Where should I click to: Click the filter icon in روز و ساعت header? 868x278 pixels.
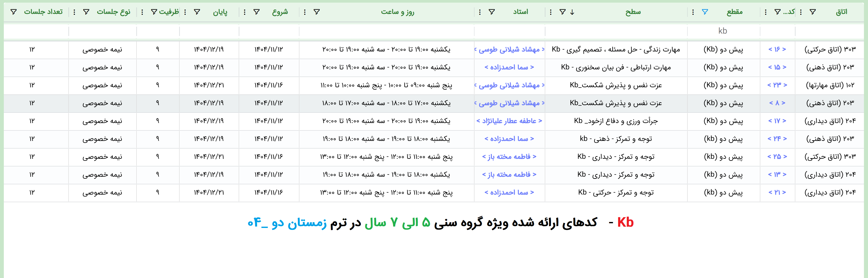tap(317, 12)
